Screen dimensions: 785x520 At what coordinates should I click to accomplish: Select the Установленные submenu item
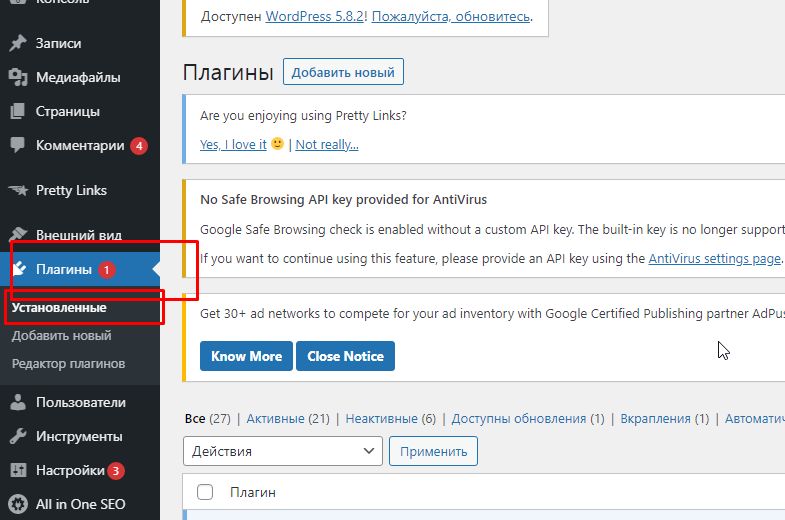59,307
